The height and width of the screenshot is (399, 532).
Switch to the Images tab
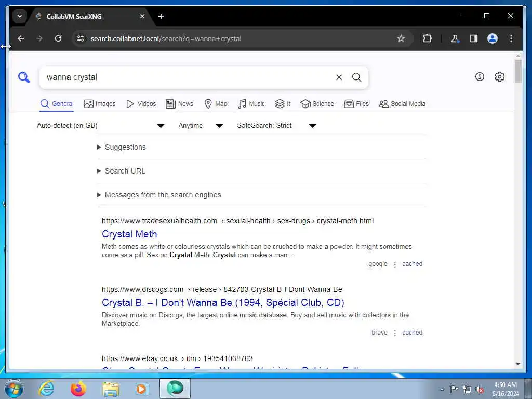click(100, 104)
